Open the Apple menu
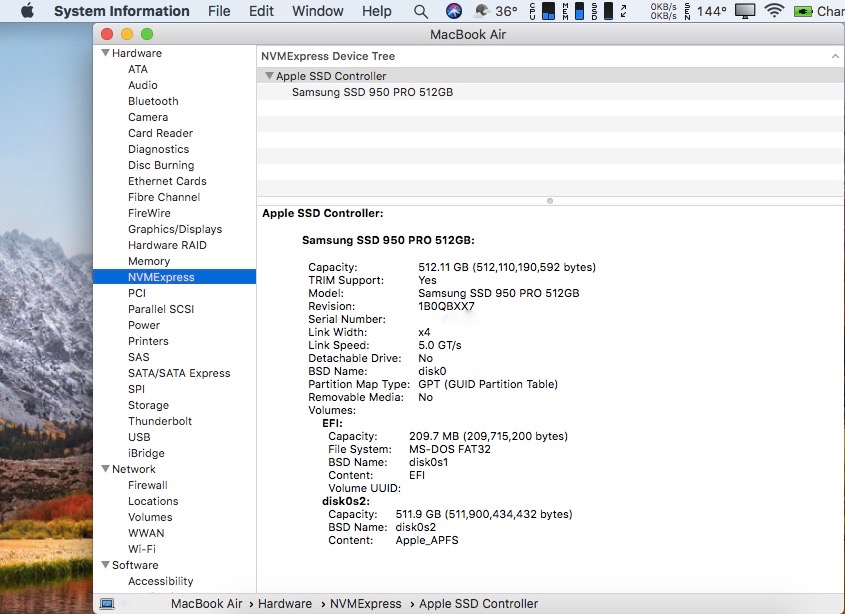 pos(27,11)
